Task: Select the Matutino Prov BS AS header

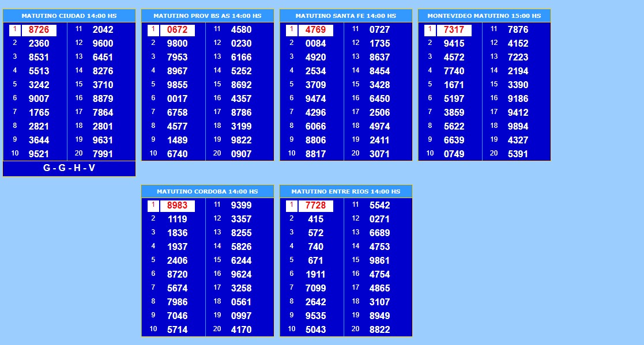Action: coord(207,16)
